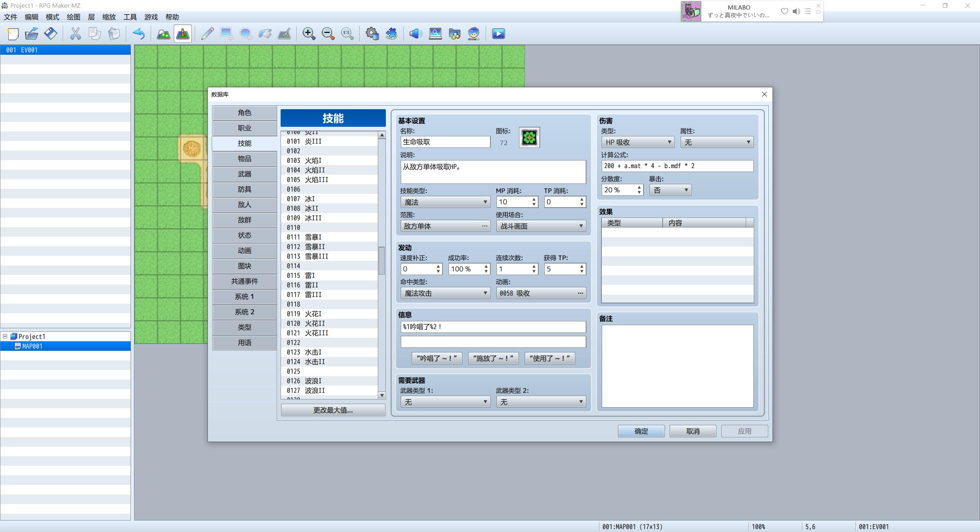980x532 pixels.
Task: Switch to Map mode icon
Action: coord(163,34)
